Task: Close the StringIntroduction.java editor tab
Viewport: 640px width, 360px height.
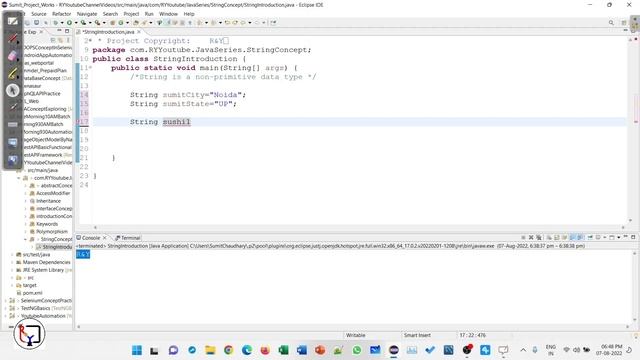Action: pos(139,32)
